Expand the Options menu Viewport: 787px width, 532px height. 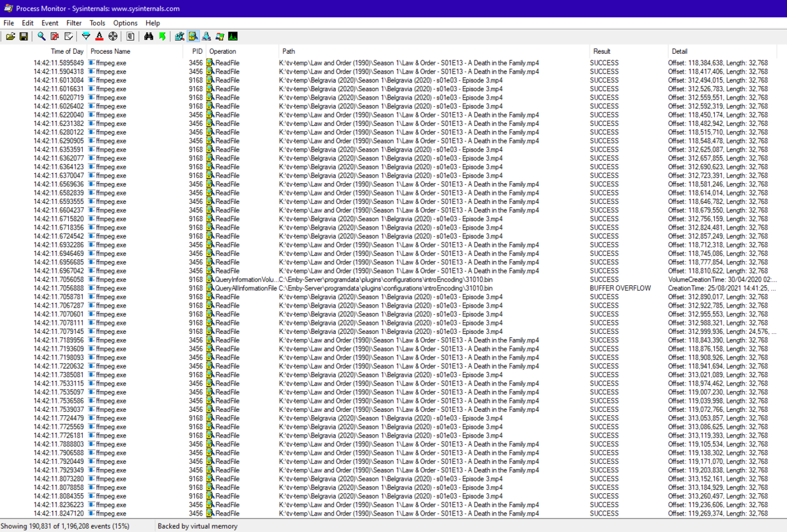(125, 23)
